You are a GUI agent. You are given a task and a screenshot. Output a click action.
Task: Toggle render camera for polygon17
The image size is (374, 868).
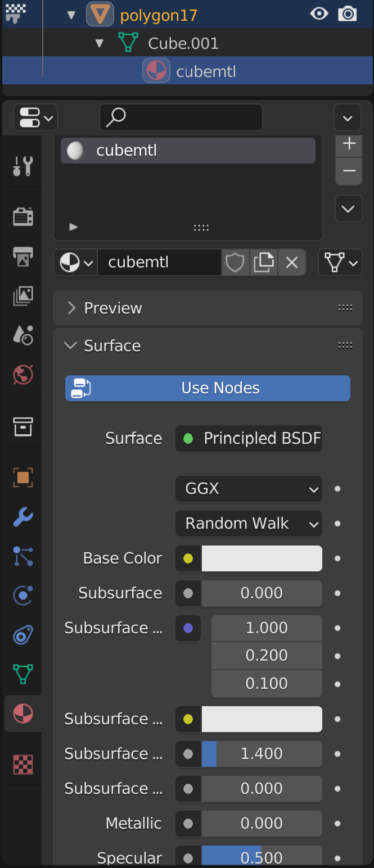(348, 14)
